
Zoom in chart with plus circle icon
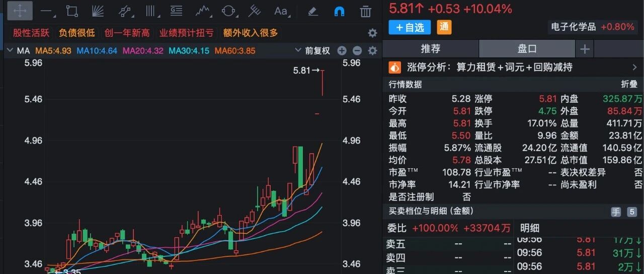(342, 50)
